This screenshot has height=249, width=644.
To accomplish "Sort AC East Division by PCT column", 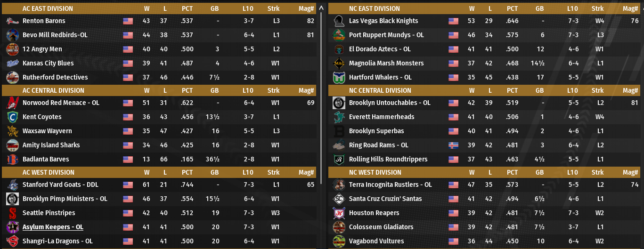I will click(x=187, y=8).
